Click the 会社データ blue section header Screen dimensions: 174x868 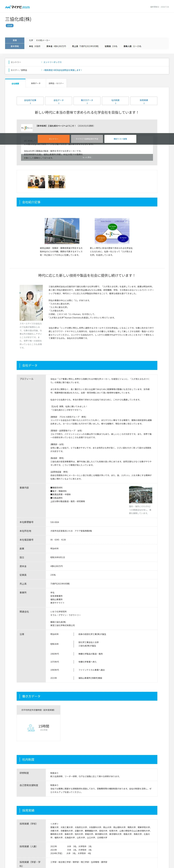pyautogui.click(x=87, y=365)
